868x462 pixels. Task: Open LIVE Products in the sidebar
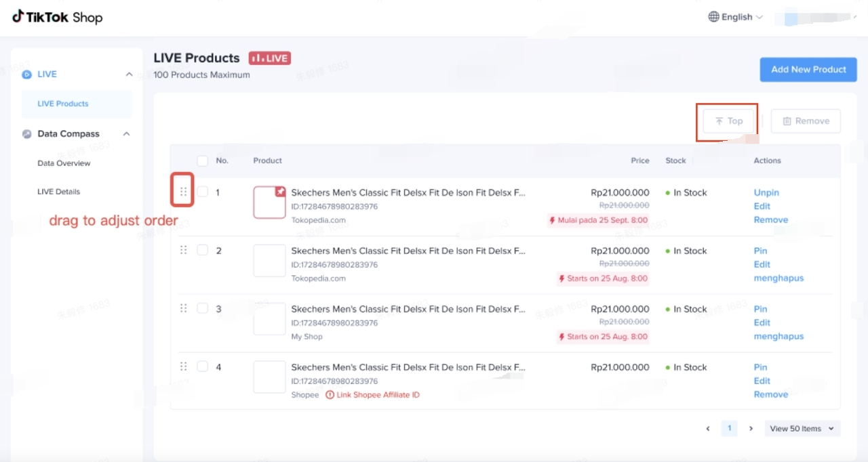63,104
